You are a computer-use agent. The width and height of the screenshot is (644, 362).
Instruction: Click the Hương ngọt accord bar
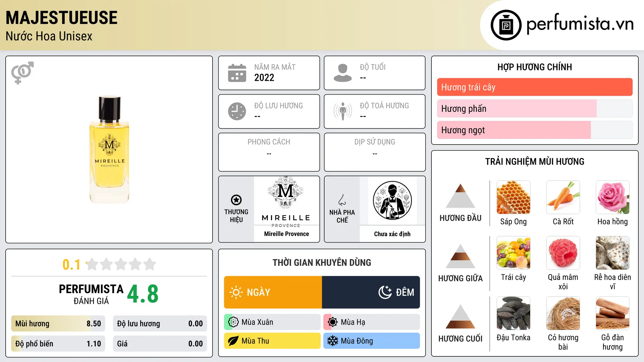[x=535, y=130]
